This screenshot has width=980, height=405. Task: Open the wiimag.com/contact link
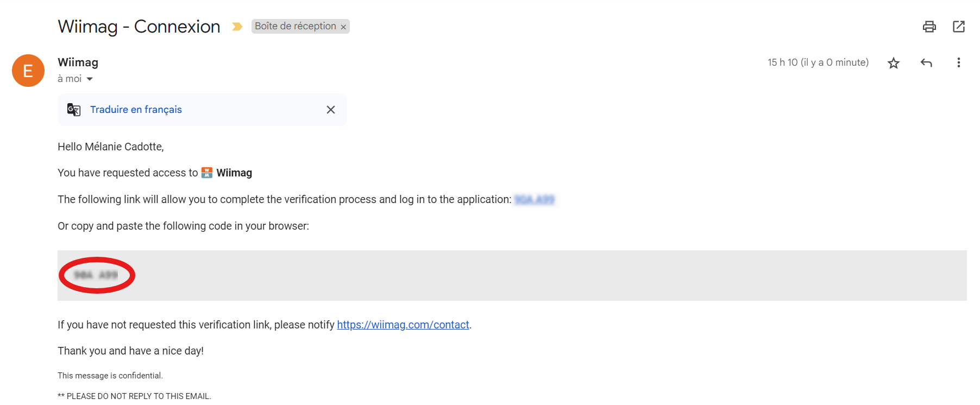point(403,325)
